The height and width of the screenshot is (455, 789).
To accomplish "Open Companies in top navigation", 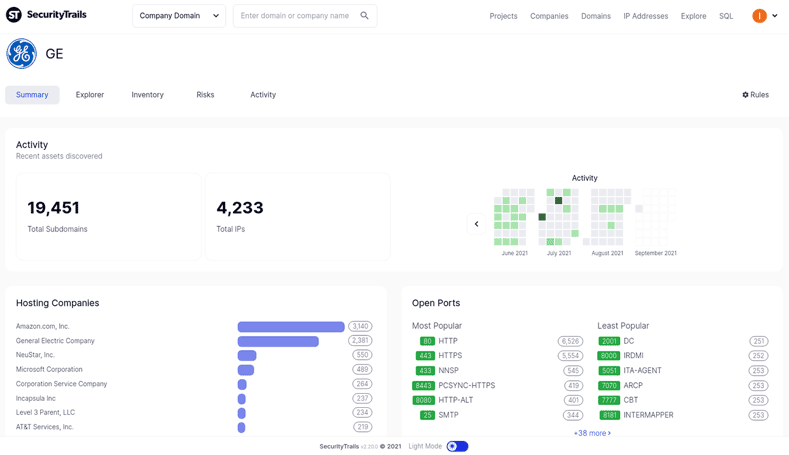I will pos(549,16).
